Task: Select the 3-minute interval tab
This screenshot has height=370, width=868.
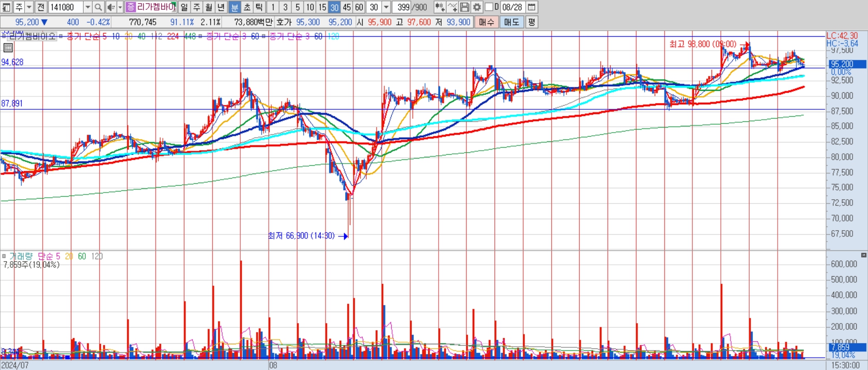Action: tap(285, 7)
